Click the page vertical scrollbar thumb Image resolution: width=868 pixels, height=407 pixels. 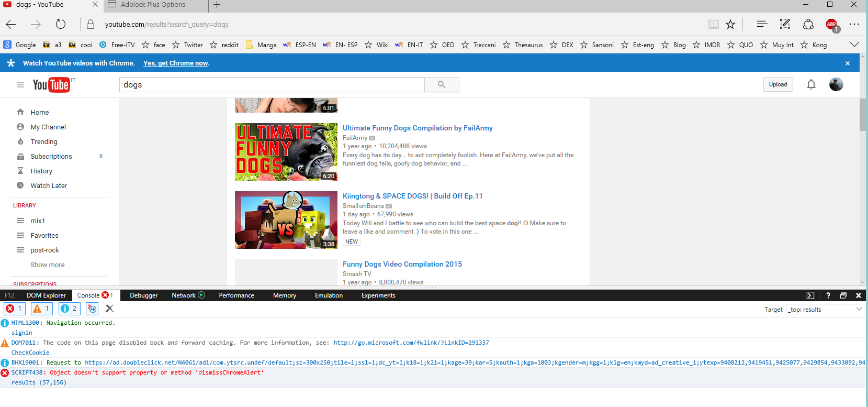(x=863, y=115)
